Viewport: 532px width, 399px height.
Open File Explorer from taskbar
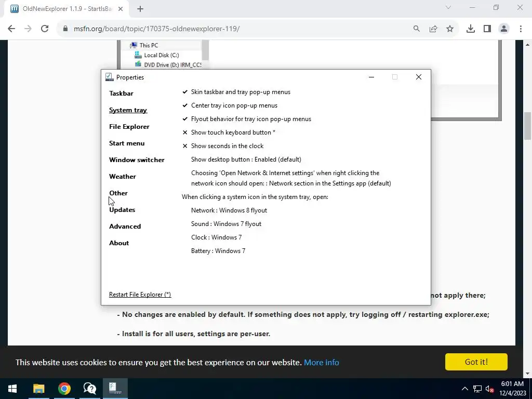38,389
